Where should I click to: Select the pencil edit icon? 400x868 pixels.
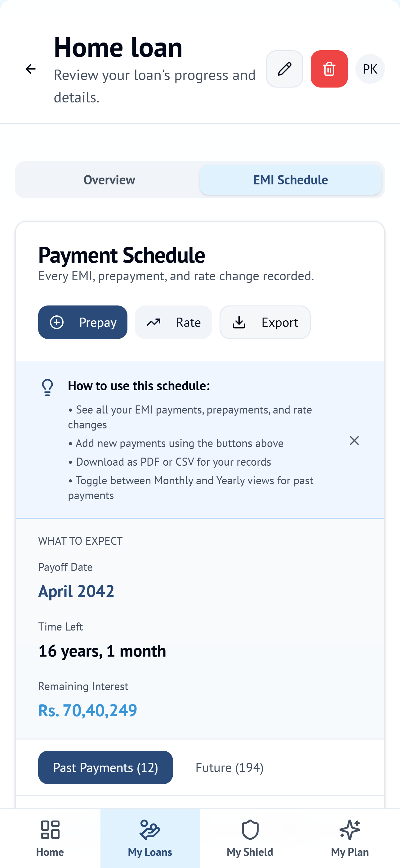(284, 69)
